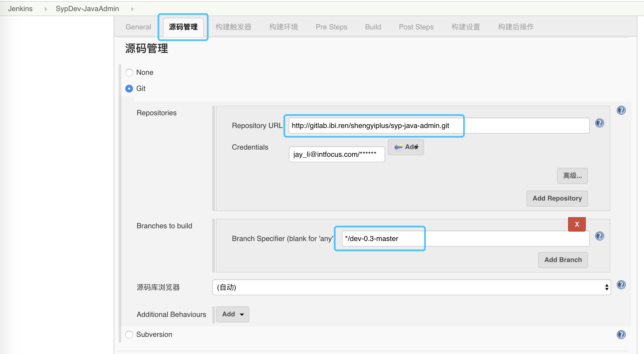The width and height of the screenshot is (644, 354).
Task: Open help icon for 源码库浏览器 dropdown
Action: pos(621,285)
